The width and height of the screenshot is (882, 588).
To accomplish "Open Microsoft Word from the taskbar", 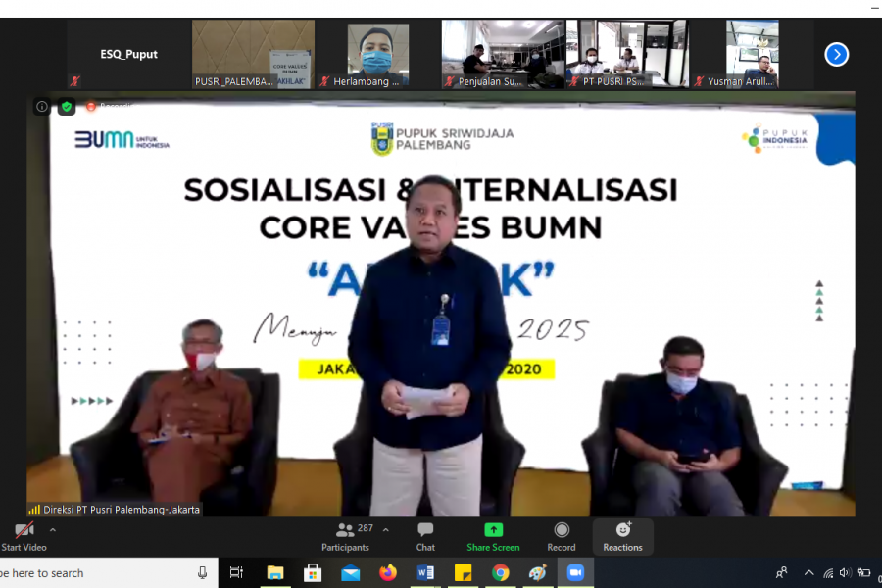I will (x=425, y=573).
